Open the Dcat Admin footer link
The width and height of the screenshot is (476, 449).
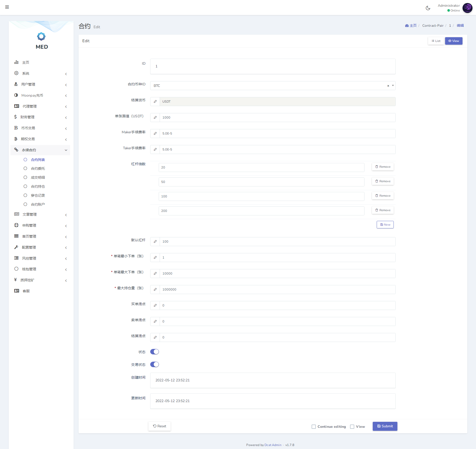point(273,445)
